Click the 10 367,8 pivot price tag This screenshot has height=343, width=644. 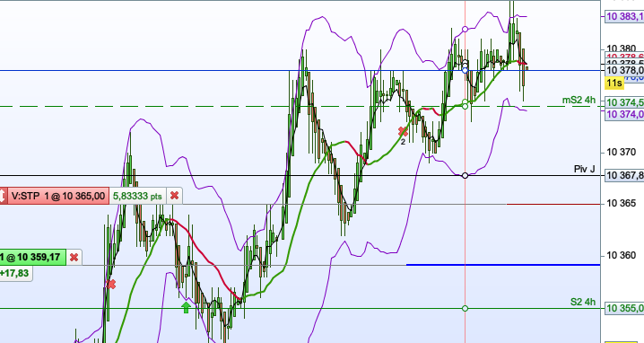pyautogui.click(x=624, y=176)
